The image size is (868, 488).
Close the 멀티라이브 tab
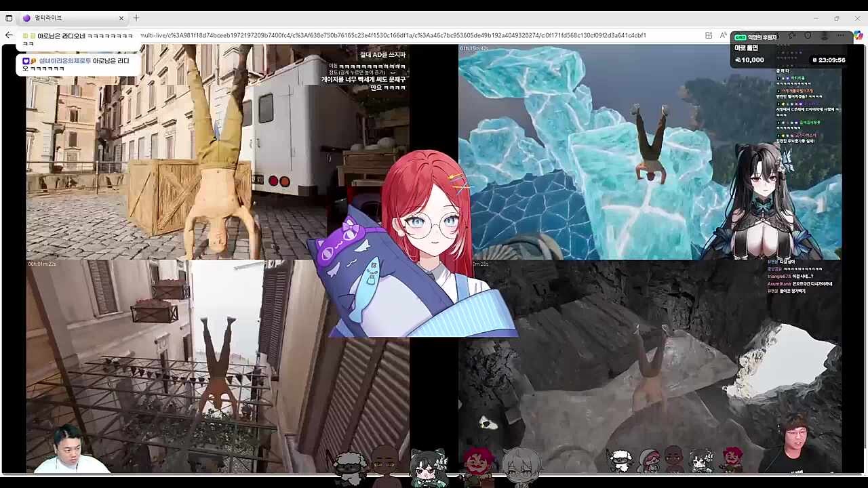pyautogui.click(x=121, y=18)
